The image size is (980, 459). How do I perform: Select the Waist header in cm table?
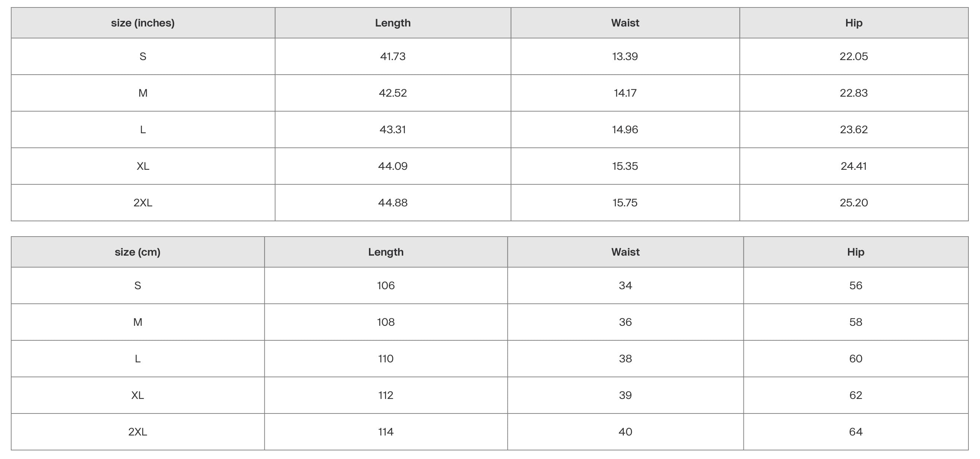pyautogui.click(x=625, y=252)
